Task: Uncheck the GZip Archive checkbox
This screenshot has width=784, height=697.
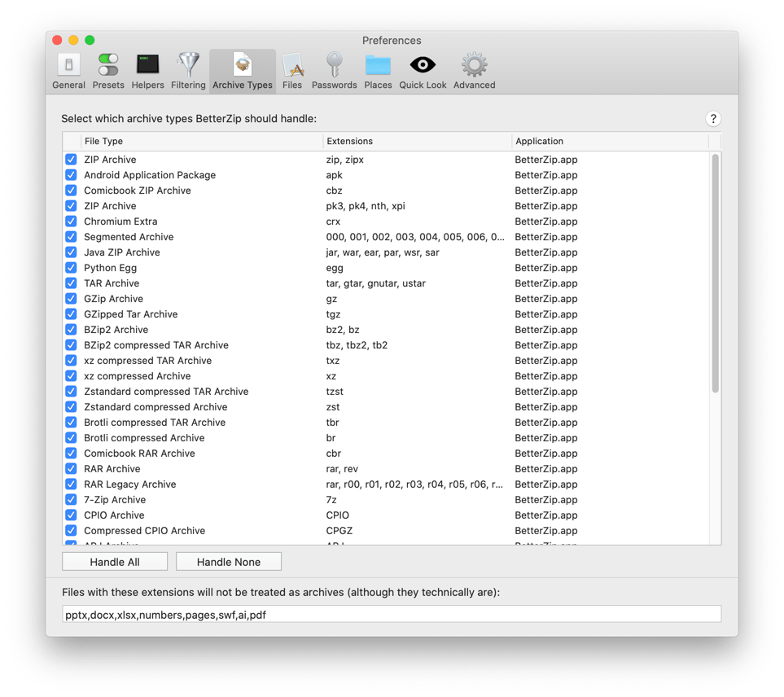Action: click(x=71, y=299)
